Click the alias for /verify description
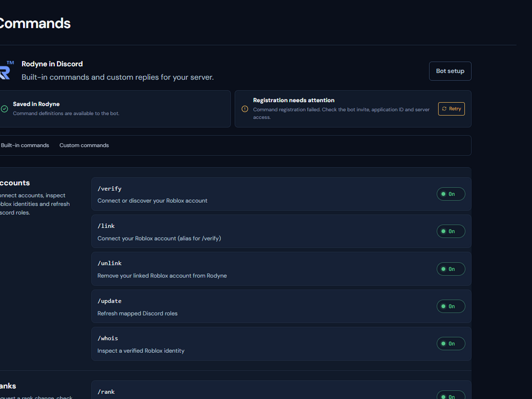The height and width of the screenshot is (399, 532). point(159,238)
